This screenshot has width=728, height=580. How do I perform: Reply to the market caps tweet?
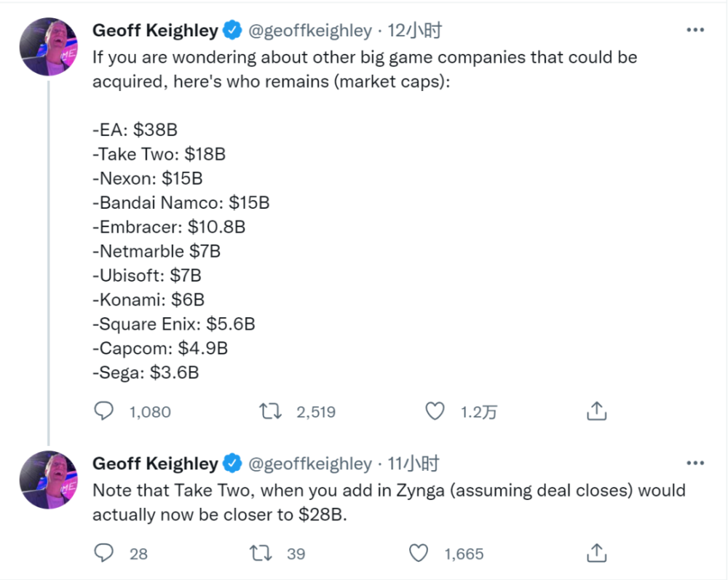tap(106, 412)
